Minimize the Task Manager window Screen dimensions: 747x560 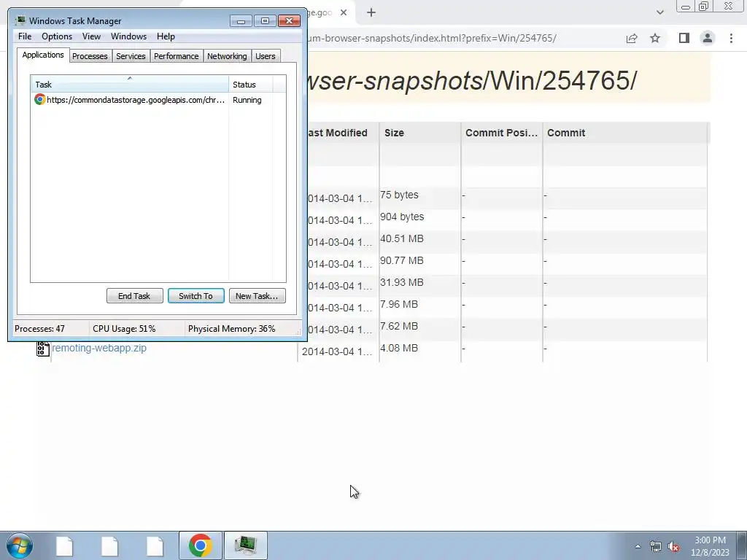click(x=241, y=21)
